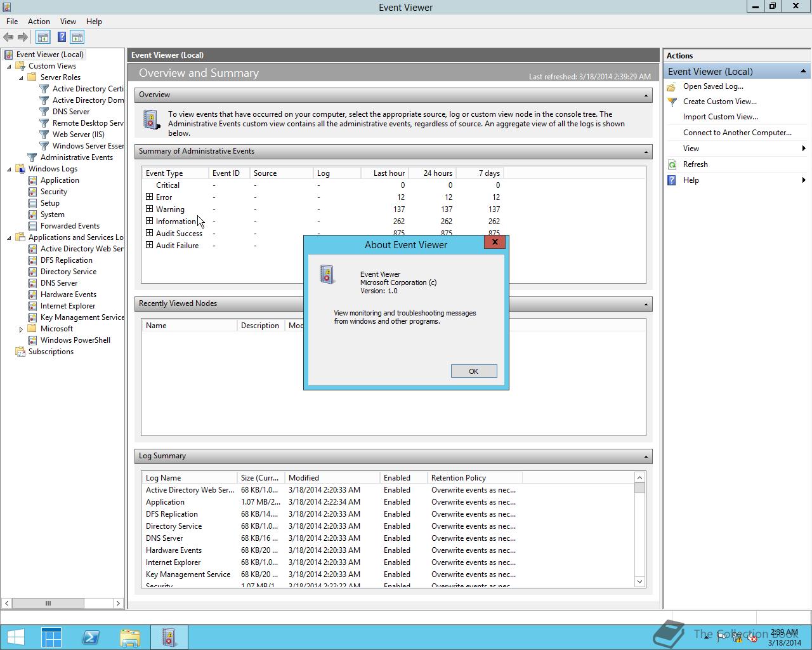Click the Event Type column header
This screenshot has width=812, height=650.
(175, 173)
